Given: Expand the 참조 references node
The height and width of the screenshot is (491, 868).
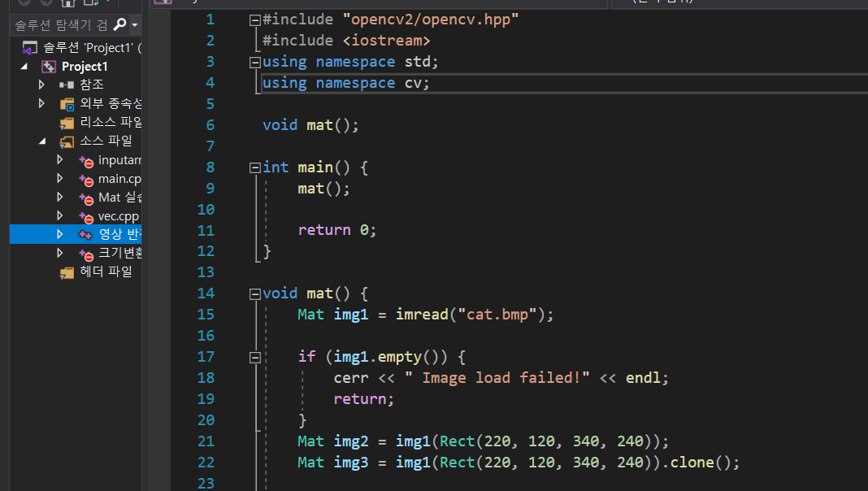Looking at the screenshot, I should click(x=41, y=85).
